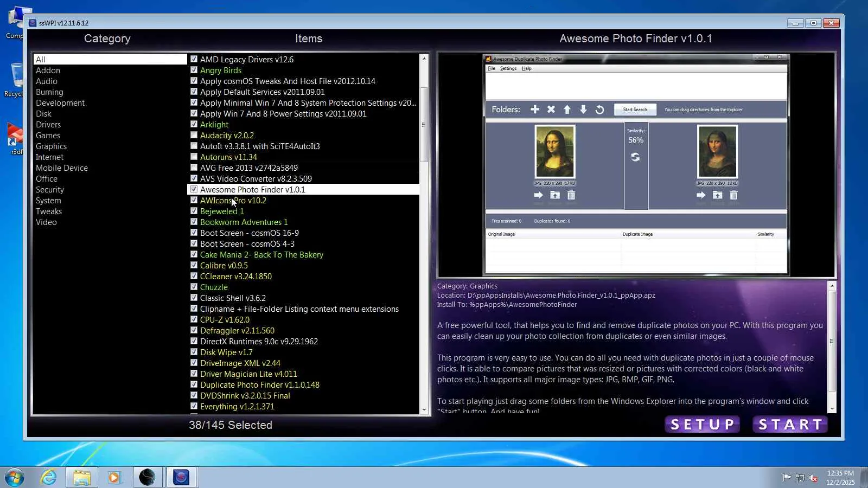Click the SETUP button

tap(703, 425)
